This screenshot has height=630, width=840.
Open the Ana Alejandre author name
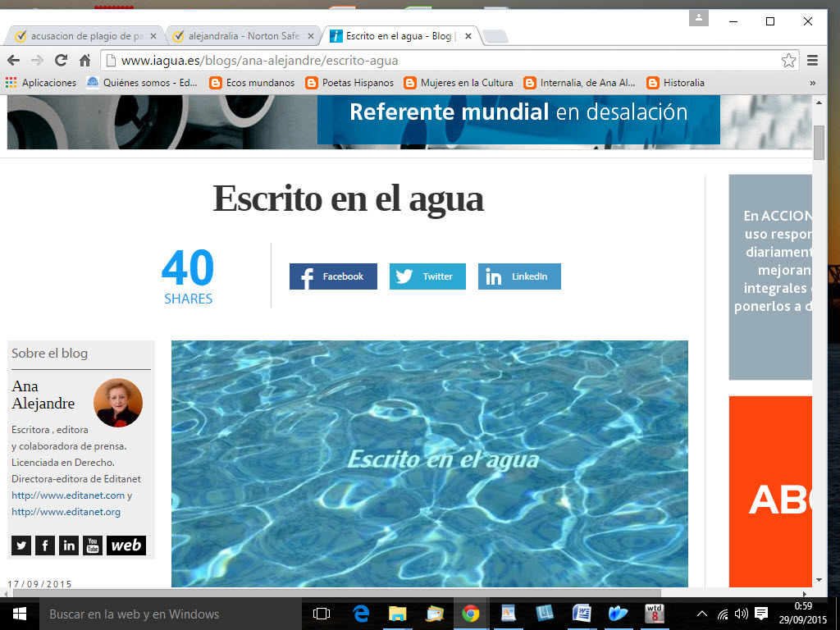click(x=43, y=395)
